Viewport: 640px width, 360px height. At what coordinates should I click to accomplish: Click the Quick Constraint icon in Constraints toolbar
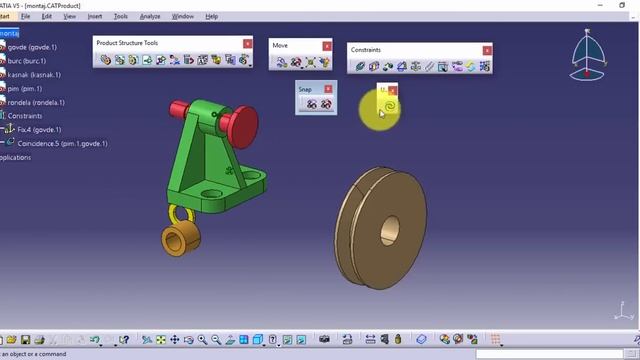click(x=443, y=66)
